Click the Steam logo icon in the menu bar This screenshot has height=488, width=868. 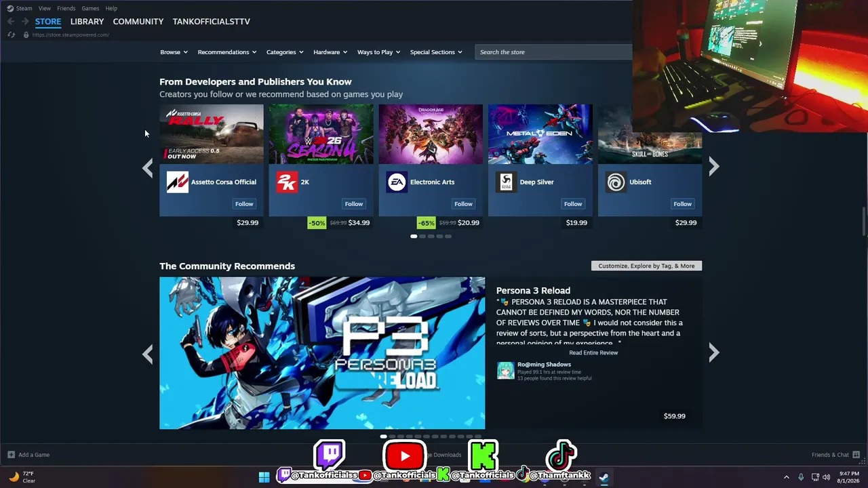(x=10, y=8)
